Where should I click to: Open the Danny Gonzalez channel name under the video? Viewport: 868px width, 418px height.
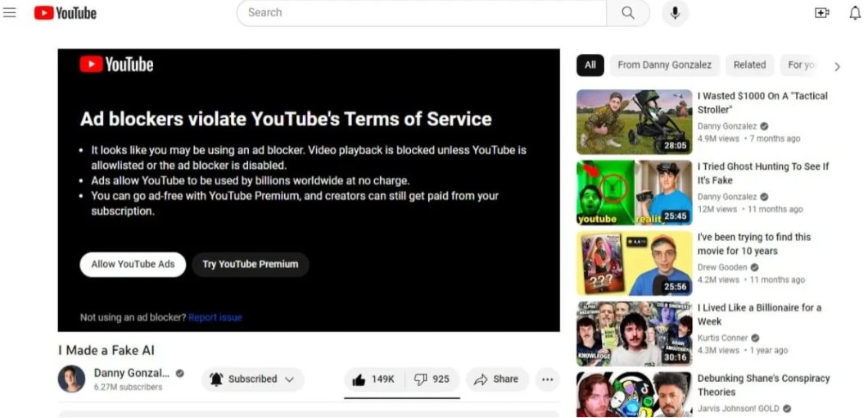[x=132, y=373]
